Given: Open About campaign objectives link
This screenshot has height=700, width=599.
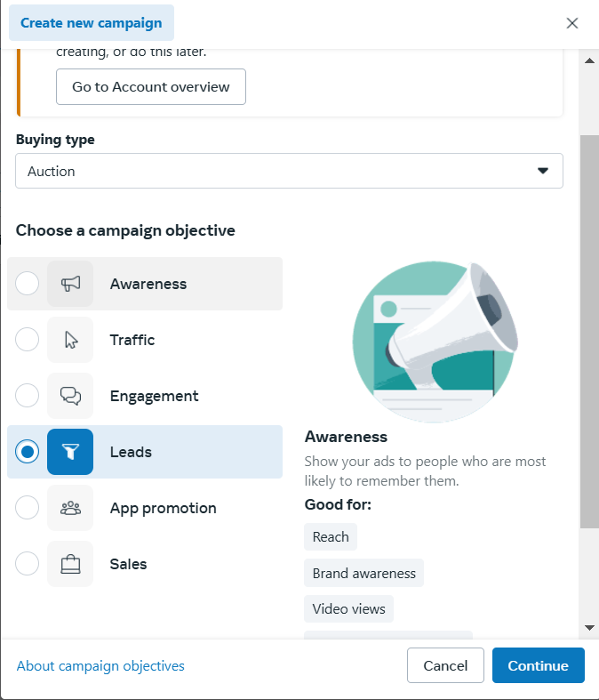Looking at the screenshot, I should [x=100, y=665].
